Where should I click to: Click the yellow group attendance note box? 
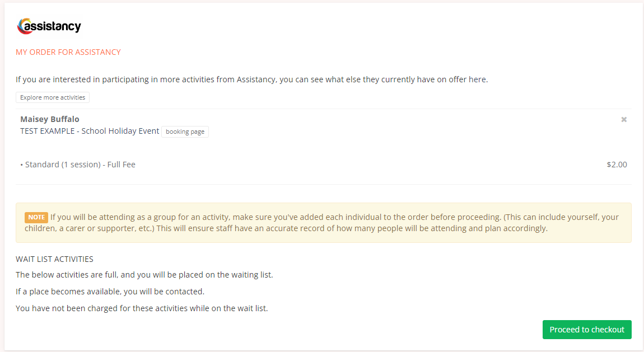(x=324, y=223)
